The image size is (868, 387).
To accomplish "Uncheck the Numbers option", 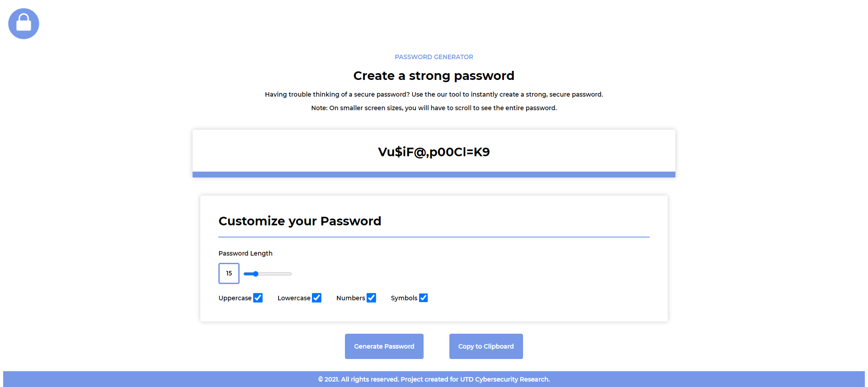I will tap(372, 298).
